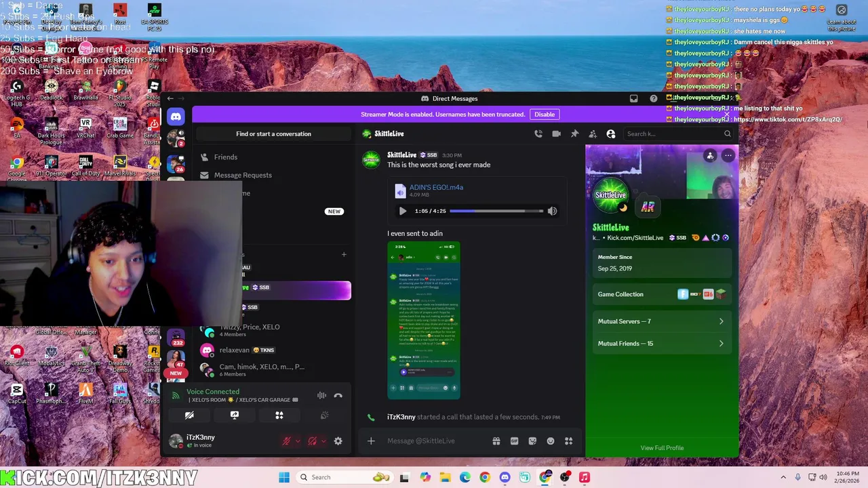
Task: Open the GIF picker
Action: point(515,441)
